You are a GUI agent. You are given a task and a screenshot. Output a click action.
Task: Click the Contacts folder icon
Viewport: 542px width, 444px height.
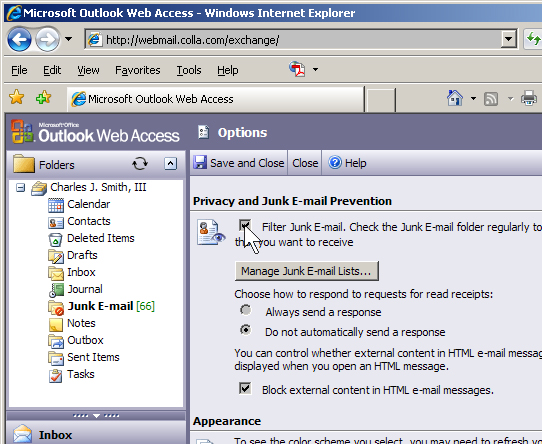(56, 222)
